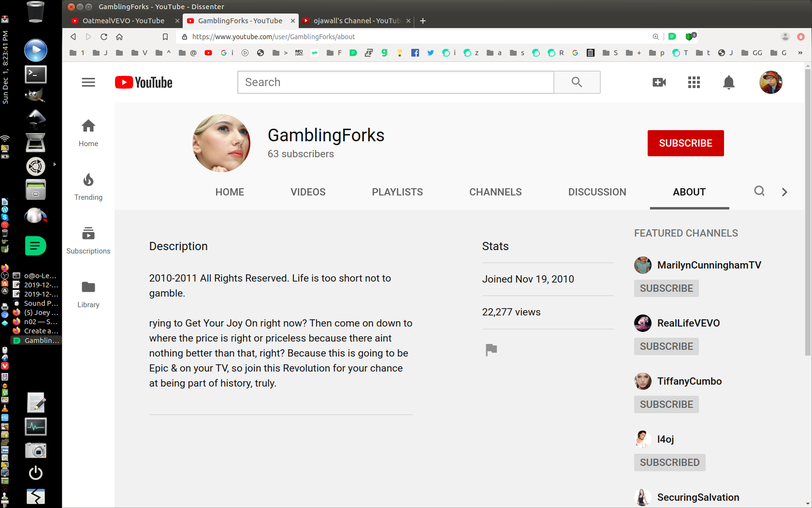Close the OatmealVEVO browser tab
Viewport: 812px width, 508px height.
[x=177, y=21]
